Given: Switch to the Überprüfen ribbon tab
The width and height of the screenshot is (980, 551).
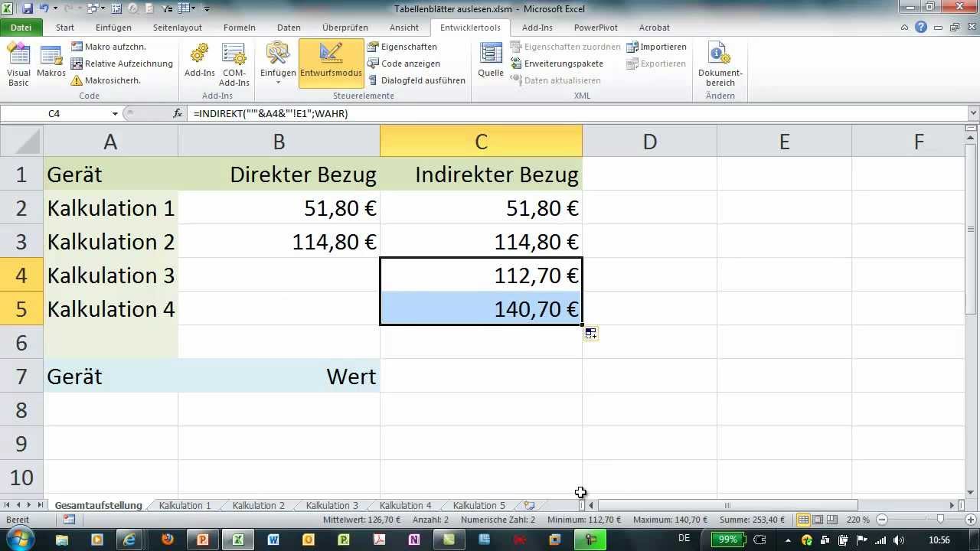Looking at the screenshot, I should [345, 28].
